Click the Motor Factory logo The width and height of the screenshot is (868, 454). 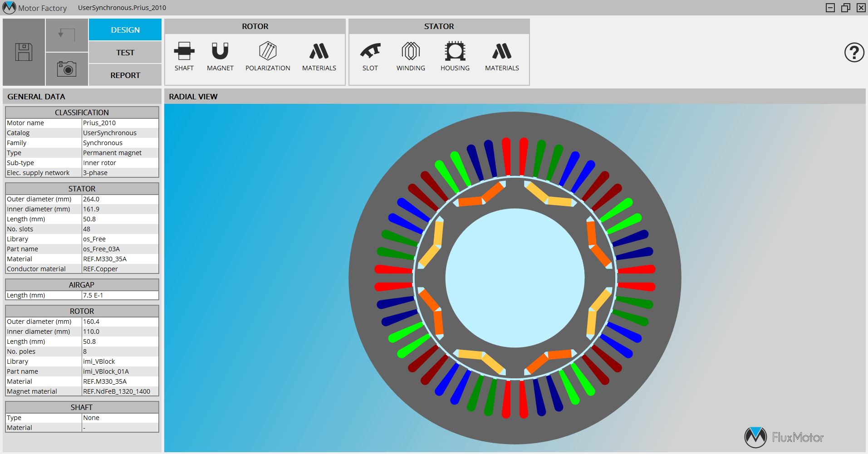[x=7, y=7]
